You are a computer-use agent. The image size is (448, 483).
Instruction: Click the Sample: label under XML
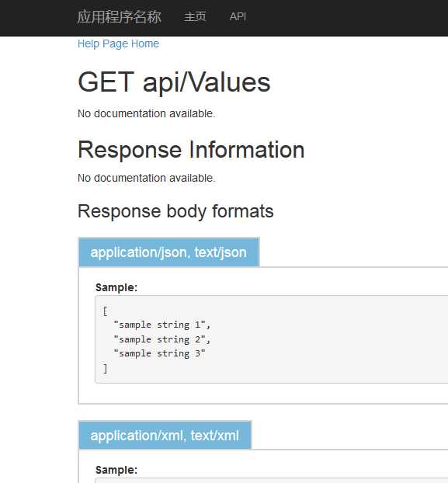pos(116,470)
